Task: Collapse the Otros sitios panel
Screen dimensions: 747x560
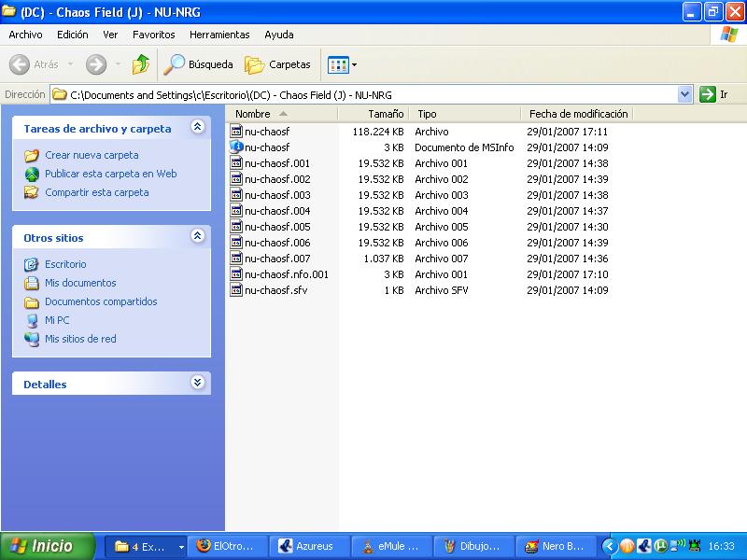Action: tap(197, 236)
